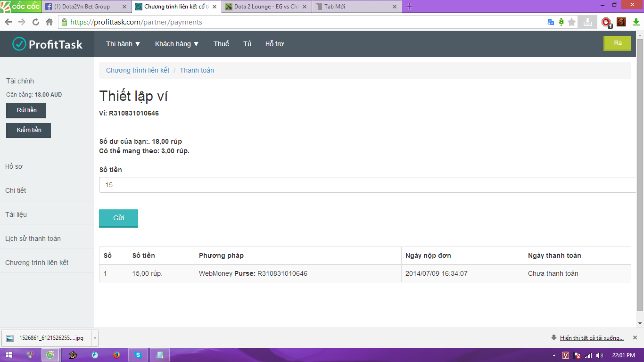Click the dark red square extension icon

(621, 22)
